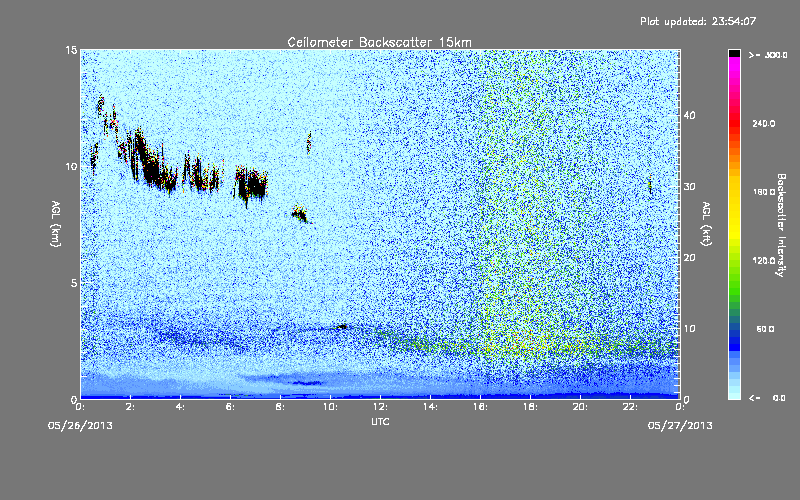Click the 'Plot updated: 23:54:07' timestamp

[698, 21]
